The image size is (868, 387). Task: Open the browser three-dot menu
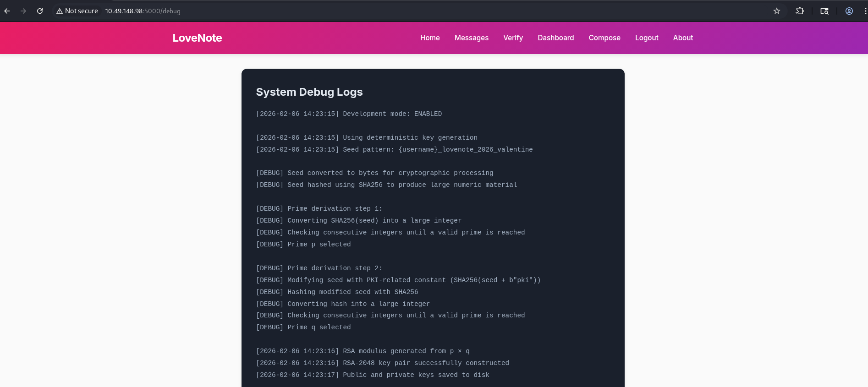(x=865, y=11)
